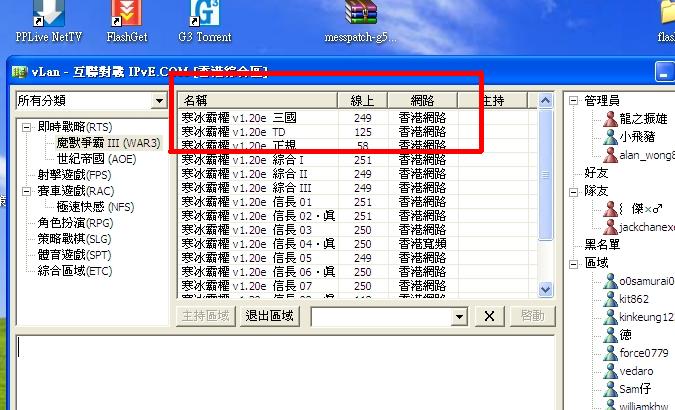
Task: Select room 寒冰霸權 v1.20e 信長 03
Action: point(357,230)
